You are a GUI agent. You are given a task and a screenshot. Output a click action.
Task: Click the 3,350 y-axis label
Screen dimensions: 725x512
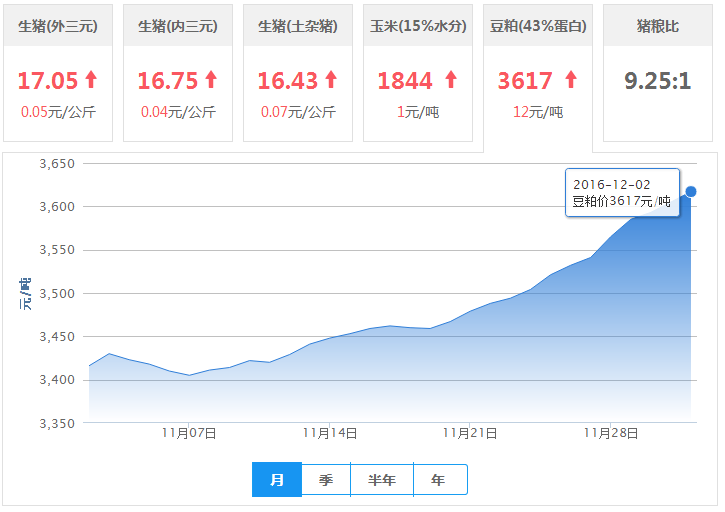point(57,424)
